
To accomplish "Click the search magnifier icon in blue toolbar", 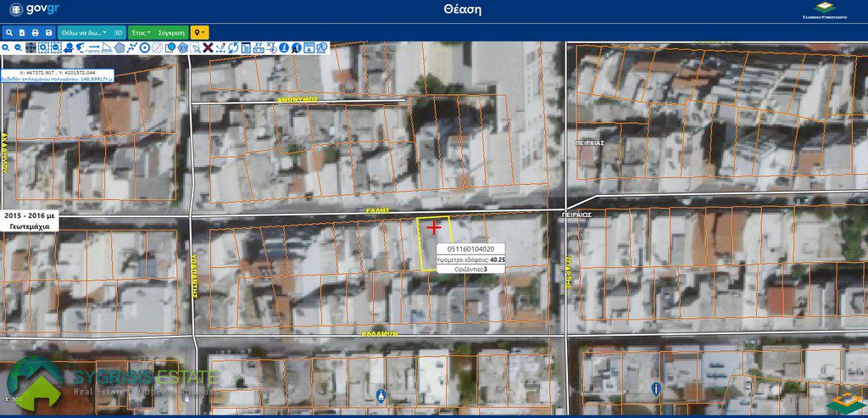I will (8, 32).
